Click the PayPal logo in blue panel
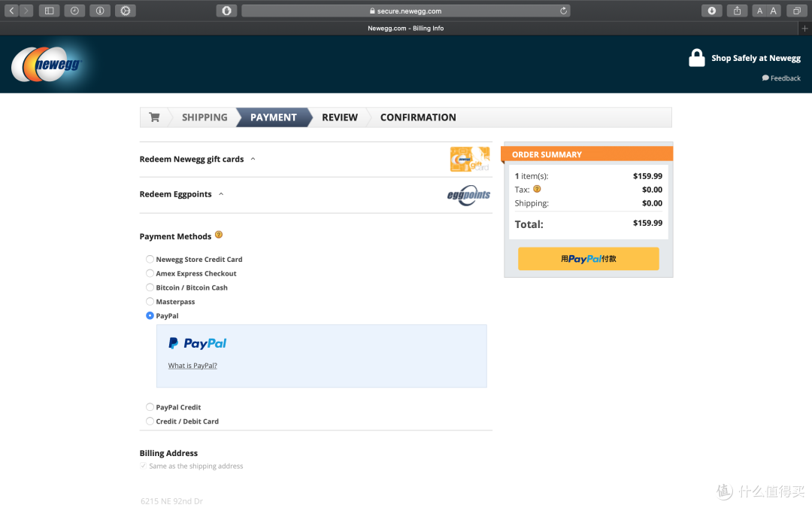 pos(197,343)
